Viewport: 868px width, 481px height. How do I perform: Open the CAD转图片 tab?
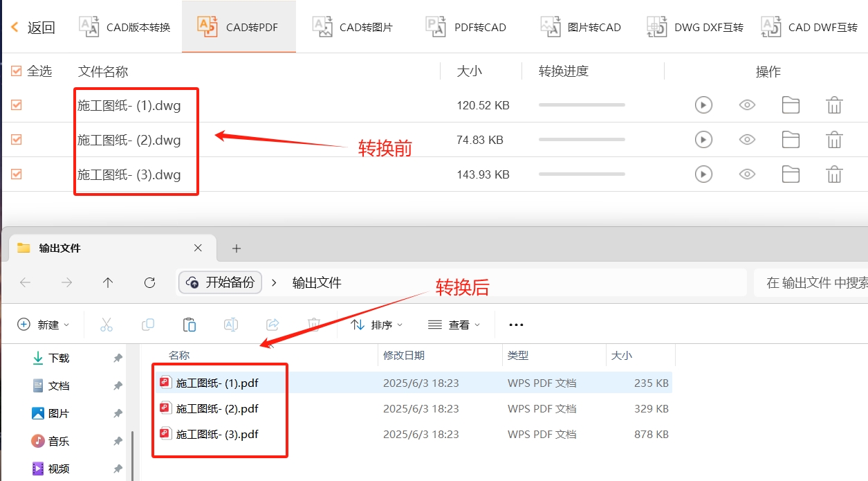353,28
